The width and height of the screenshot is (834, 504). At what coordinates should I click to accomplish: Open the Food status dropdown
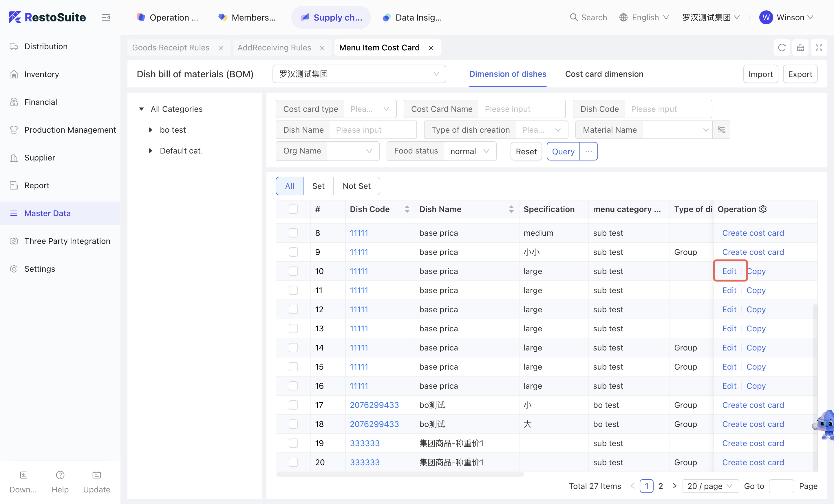(x=469, y=151)
